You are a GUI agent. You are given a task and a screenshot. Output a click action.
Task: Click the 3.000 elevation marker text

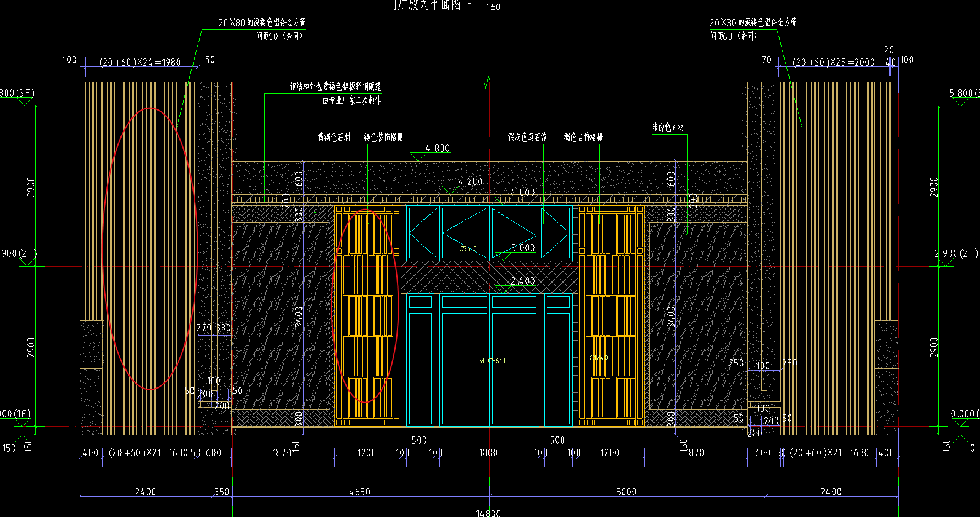[x=523, y=248]
